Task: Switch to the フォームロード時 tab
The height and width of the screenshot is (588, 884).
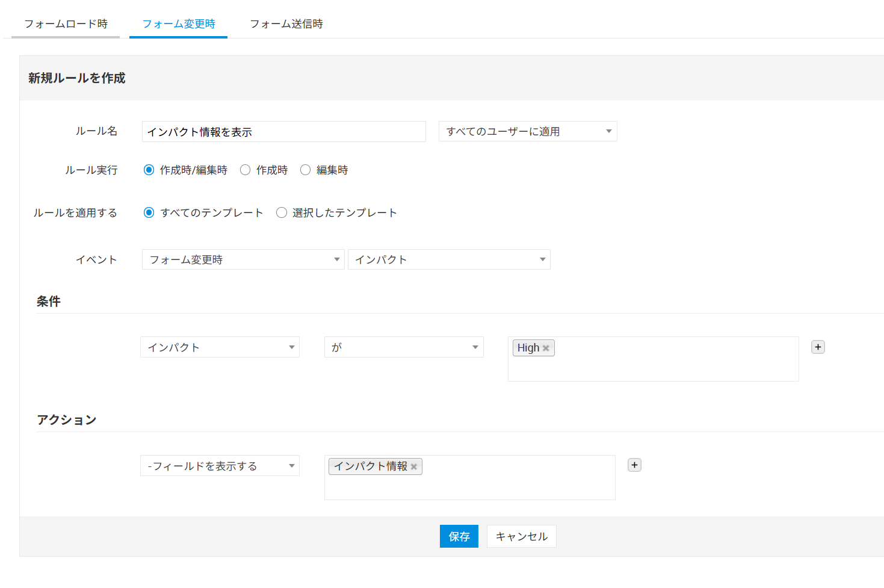Action: pyautogui.click(x=66, y=24)
